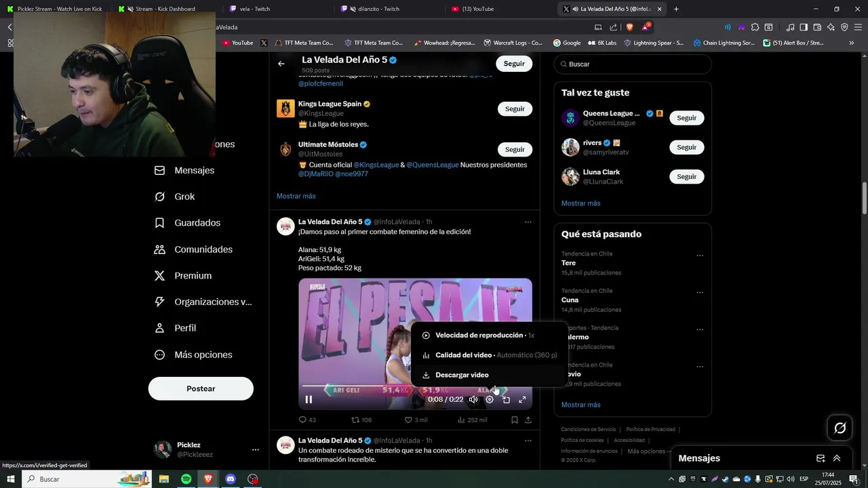Bookmark the weigh-in post

tap(515, 420)
